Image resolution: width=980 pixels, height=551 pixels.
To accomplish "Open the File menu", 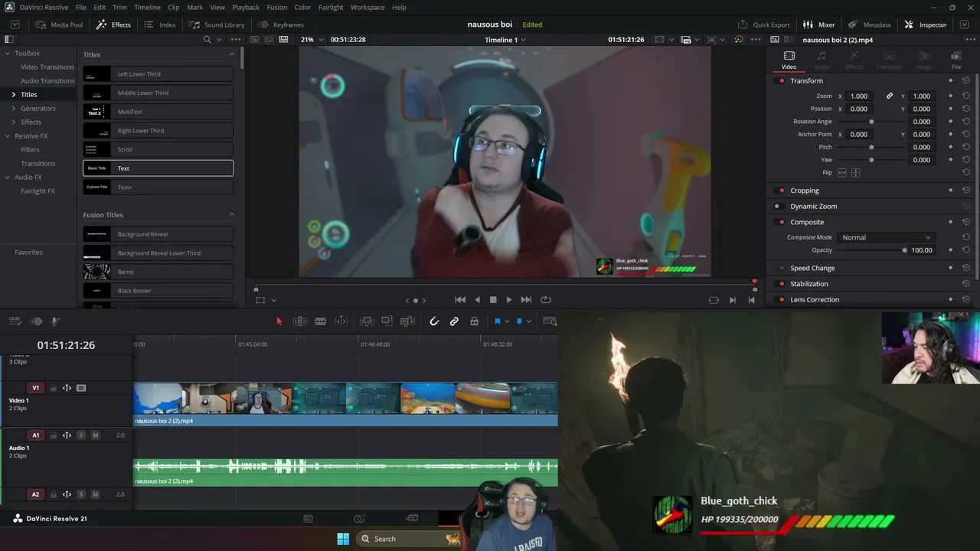I will point(80,8).
